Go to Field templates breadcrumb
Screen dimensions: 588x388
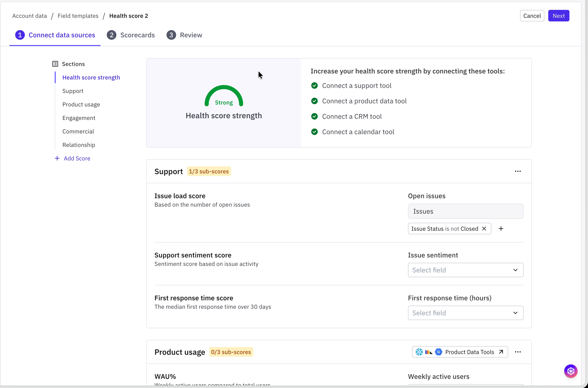78,16
